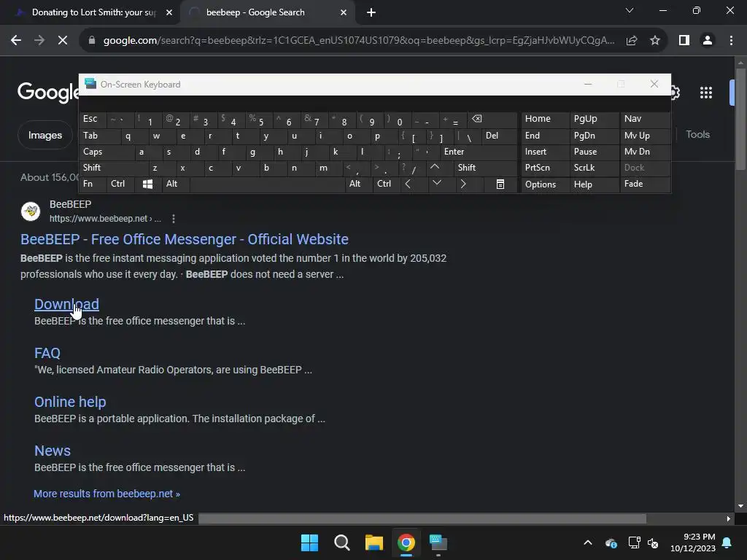This screenshot has width=747, height=560.
Task: Click left arrow key on On-Screen Keyboard
Action: [408, 184]
